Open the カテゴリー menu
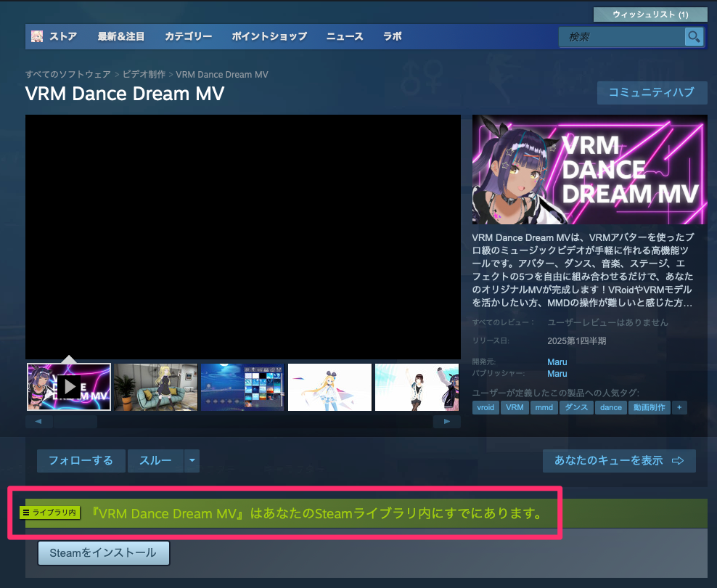The height and width of the screenshot is (588, 717). coord(189,36)
